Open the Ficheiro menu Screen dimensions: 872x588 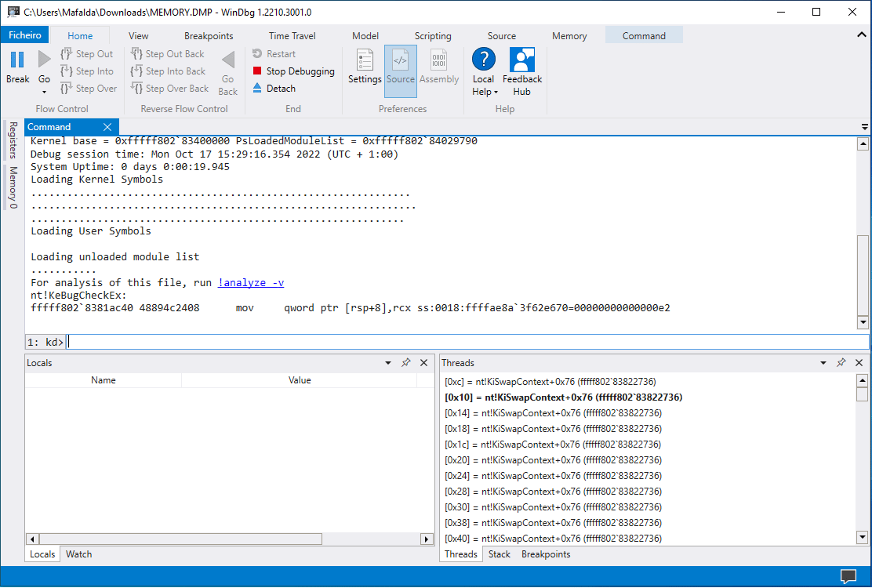coord(24,35)
